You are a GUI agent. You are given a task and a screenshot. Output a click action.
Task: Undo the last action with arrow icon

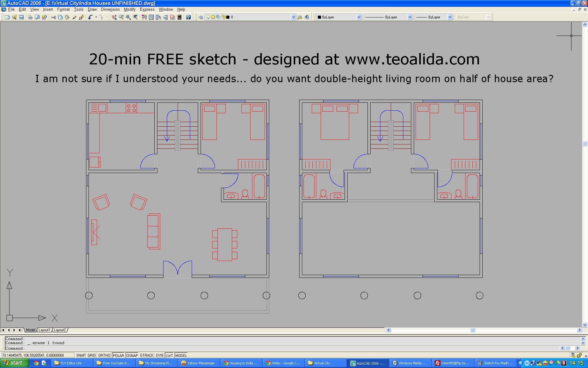click(91, 17)
